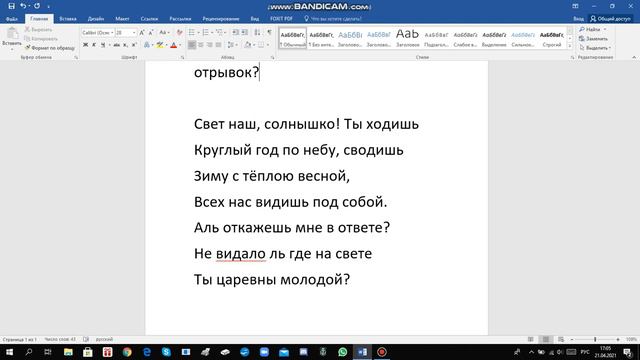Image resolution: width=640 pixels, height=360 pixels.
Task: Open line spacing options
Action: pyautogui.click(x=231, y=45)
